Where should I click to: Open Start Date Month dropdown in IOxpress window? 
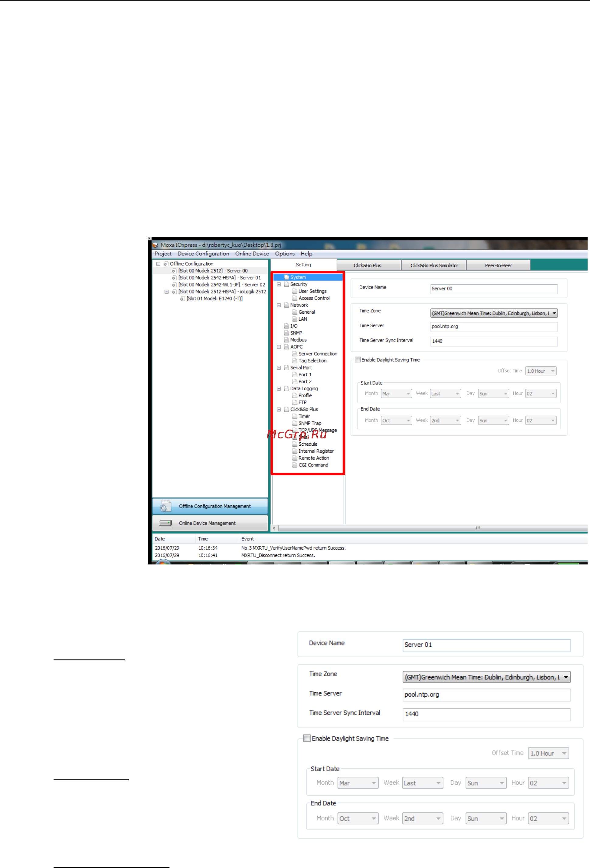396,394
